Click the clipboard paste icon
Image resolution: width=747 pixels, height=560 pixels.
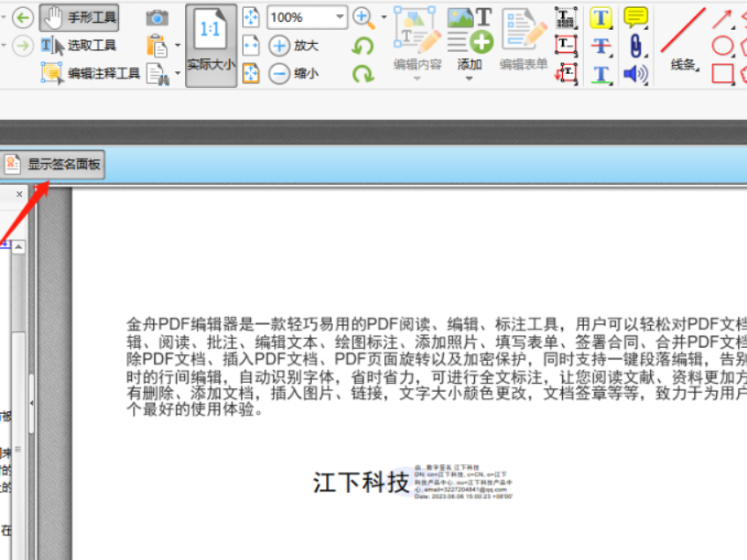pyautogui.click(x=157, y=46)
